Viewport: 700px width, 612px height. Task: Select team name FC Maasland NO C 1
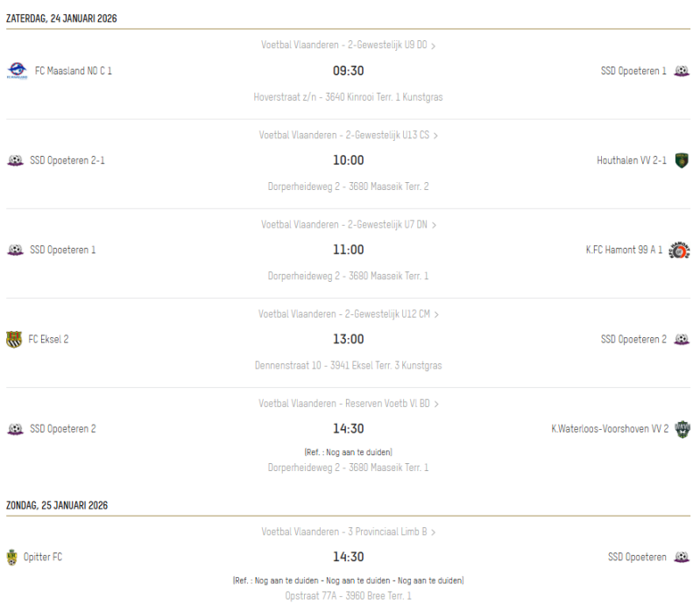[x=74, y=71]
